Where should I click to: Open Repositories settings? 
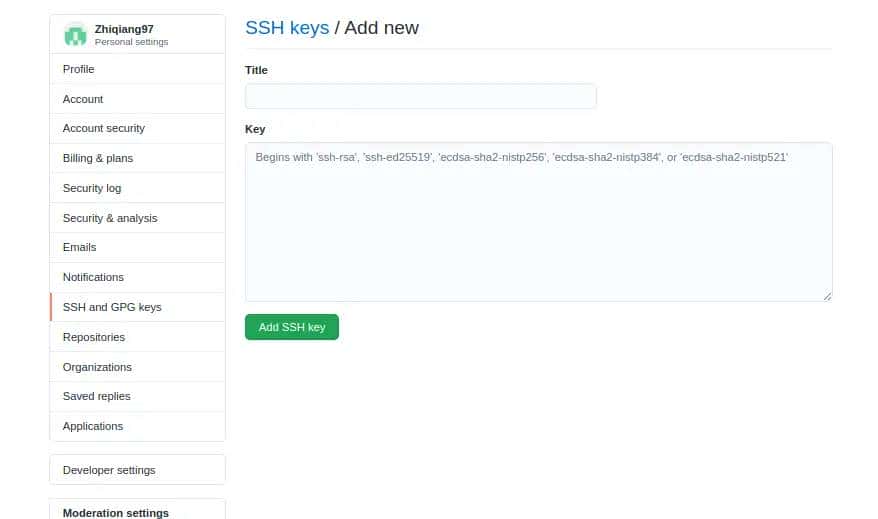point(93,337)
